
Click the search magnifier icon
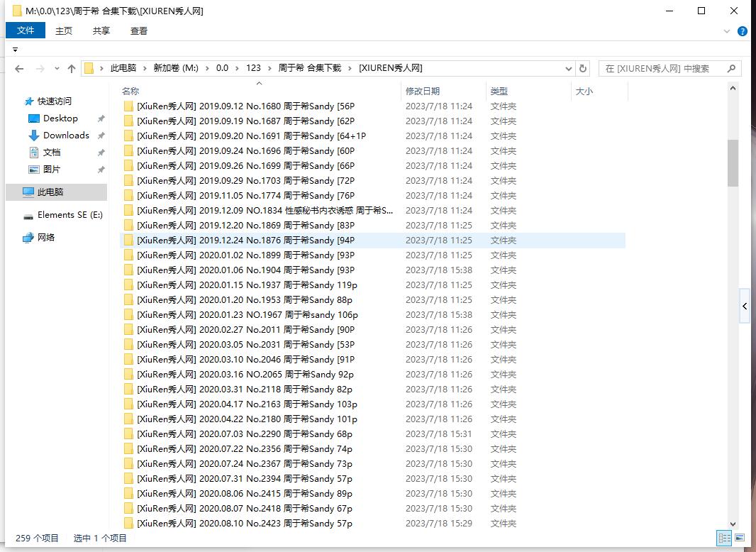[731, 69]
